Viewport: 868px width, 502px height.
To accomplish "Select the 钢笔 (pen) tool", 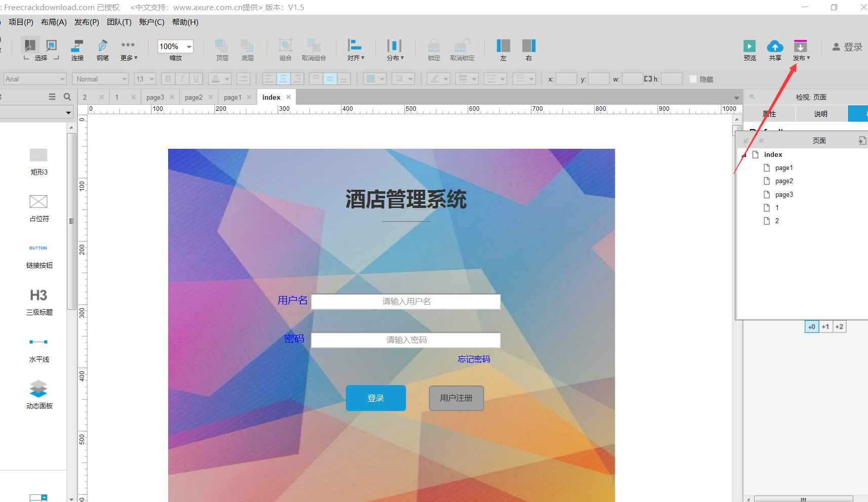I will [x=102, y=49].
